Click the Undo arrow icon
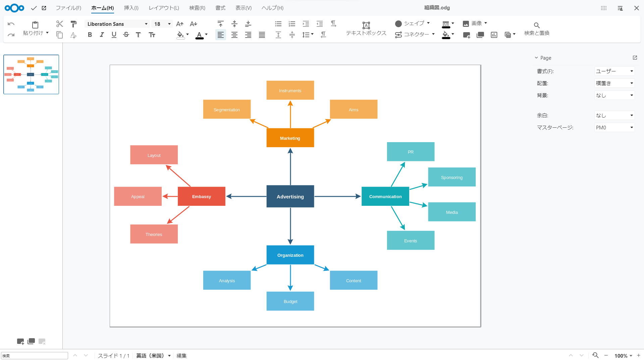Viewport: 644px width, 362px height. point(11,24)
